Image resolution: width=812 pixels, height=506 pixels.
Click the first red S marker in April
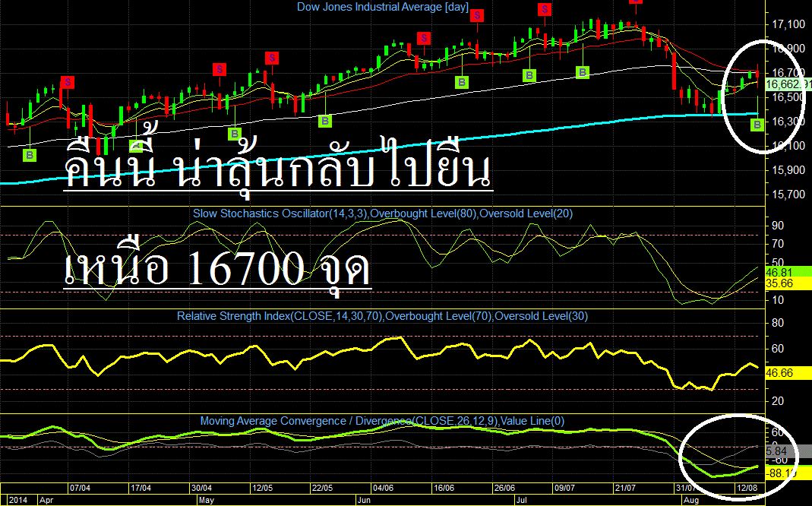pyautogui.click(x=68, y=82)
